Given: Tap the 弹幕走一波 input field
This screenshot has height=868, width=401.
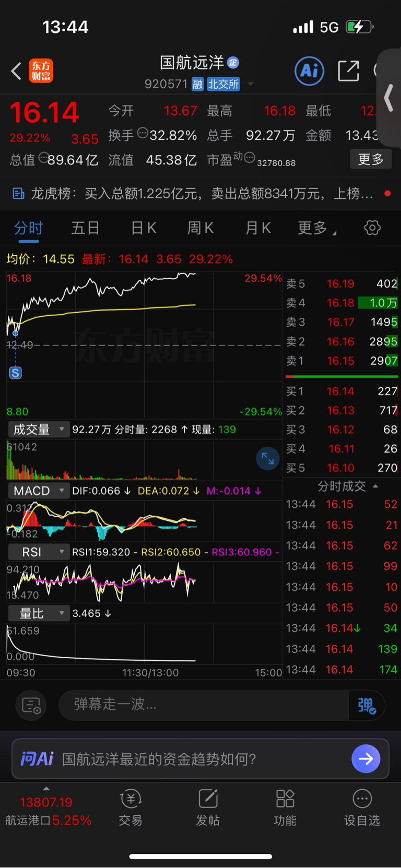Looking at the screenshot, I should (x=204, y=705).
